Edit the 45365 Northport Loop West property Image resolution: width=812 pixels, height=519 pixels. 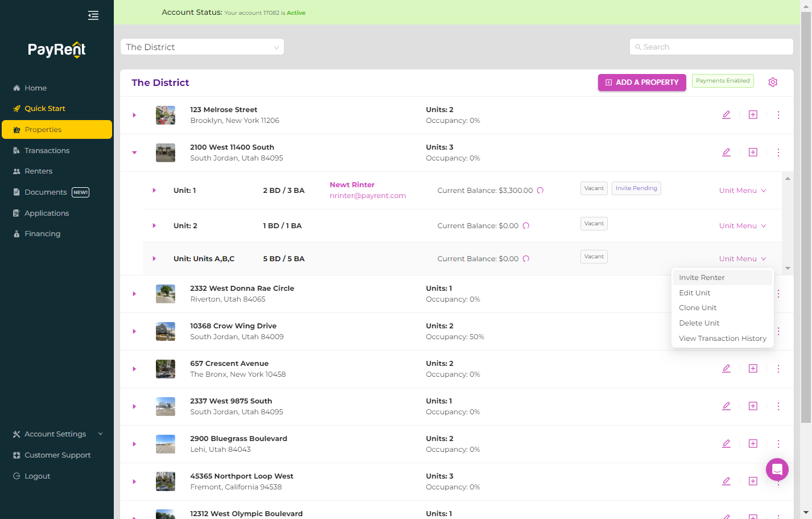coord(726,481)
